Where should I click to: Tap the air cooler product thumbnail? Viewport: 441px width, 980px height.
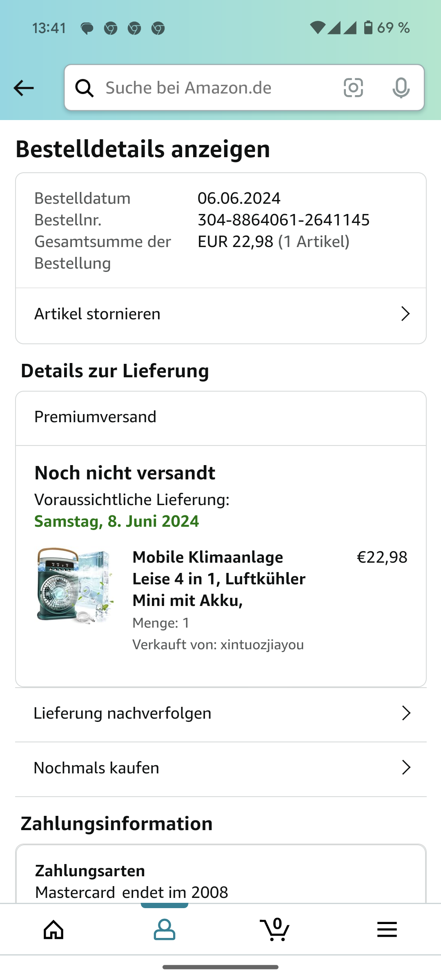tap(74, 585)
